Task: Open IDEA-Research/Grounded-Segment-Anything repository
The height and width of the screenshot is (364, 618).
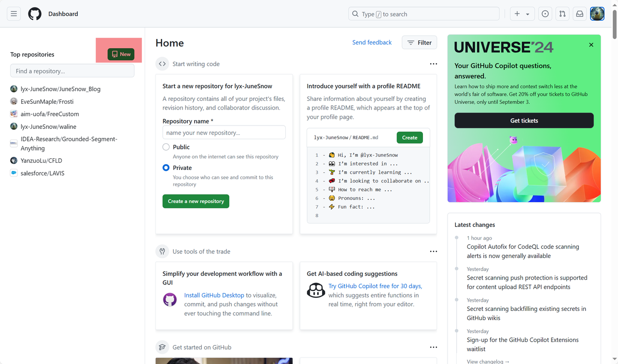Action: click(x=69, y=144)
